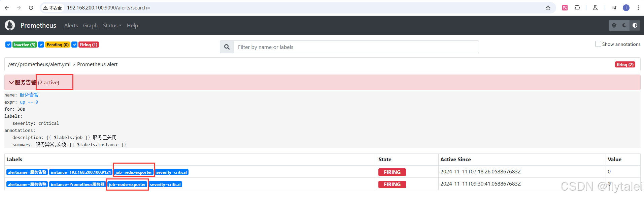Click the /etc/prometheus/alert.yml group header

pos(323,64)
